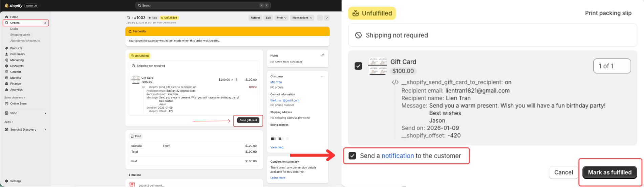Open Settings via the gear icon
Screen dimensions: 644x188
(6, 181)
